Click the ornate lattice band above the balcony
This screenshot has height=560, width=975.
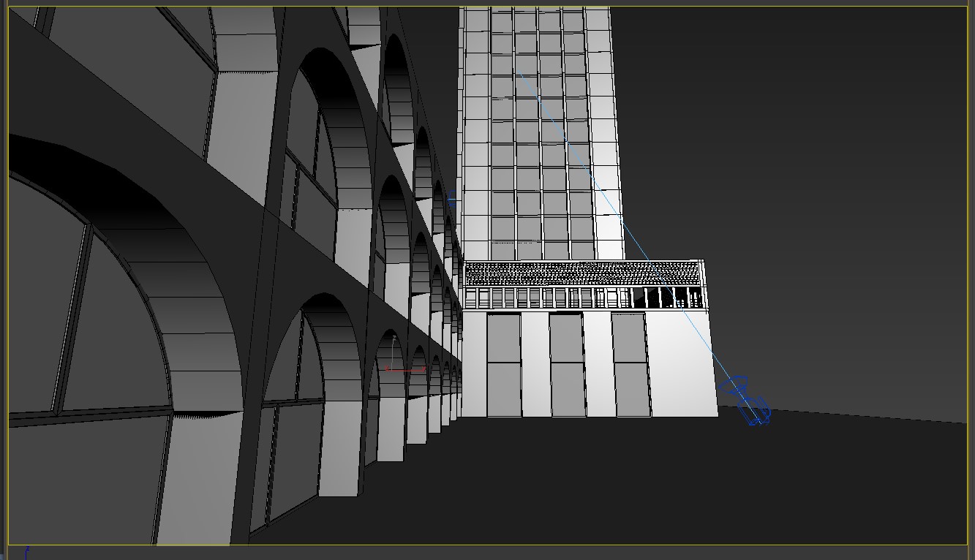pos(581,273)
